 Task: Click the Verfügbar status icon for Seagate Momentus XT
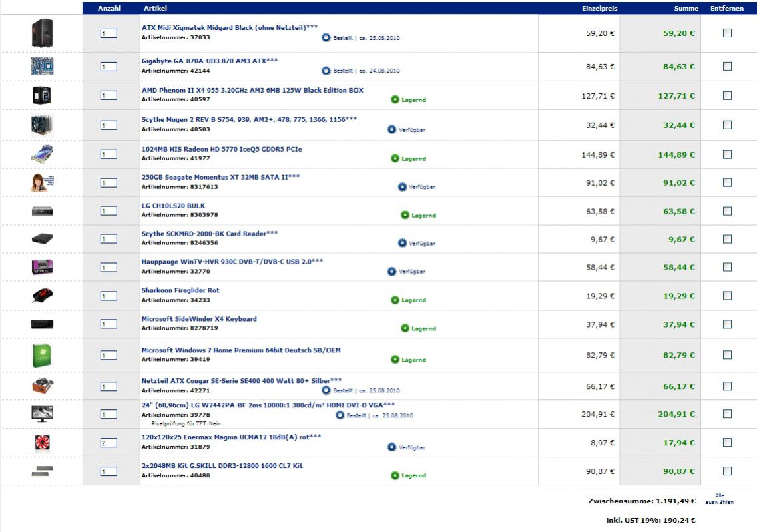click(x=402, y=187)
